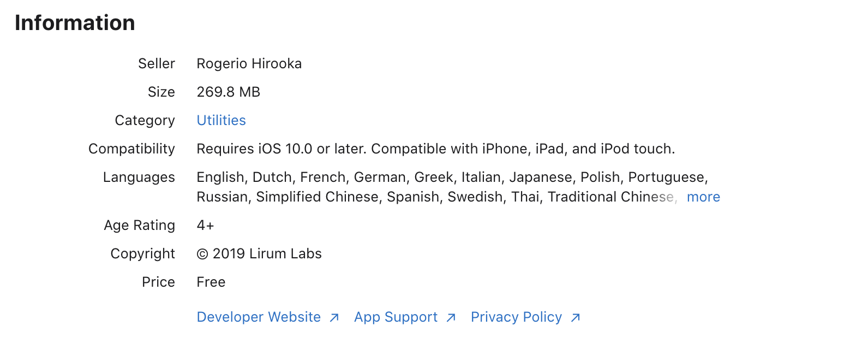Click the Information section heading
This screenshot has width=868, height=349.
pos(75,23)
